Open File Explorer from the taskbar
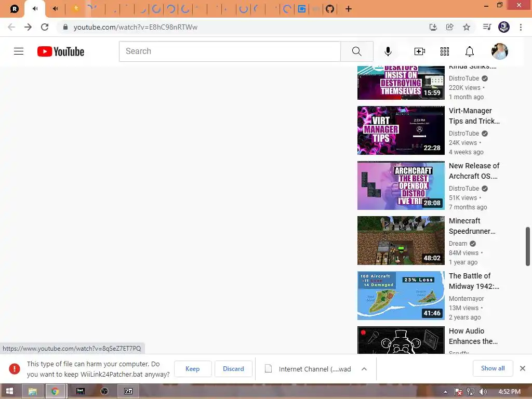The width and height of the screenshot is (532, 399). point(33,391)
